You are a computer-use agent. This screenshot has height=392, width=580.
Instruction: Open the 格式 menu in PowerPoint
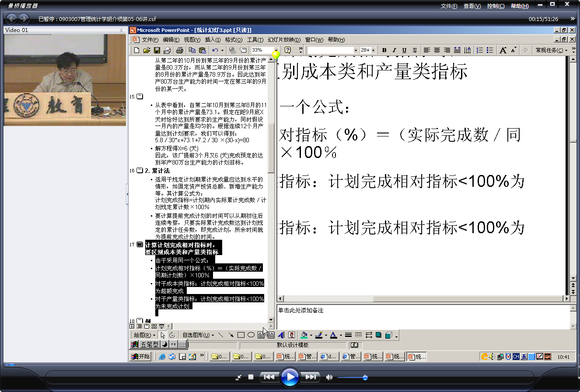pyautogui.click(x=234, y=40)
